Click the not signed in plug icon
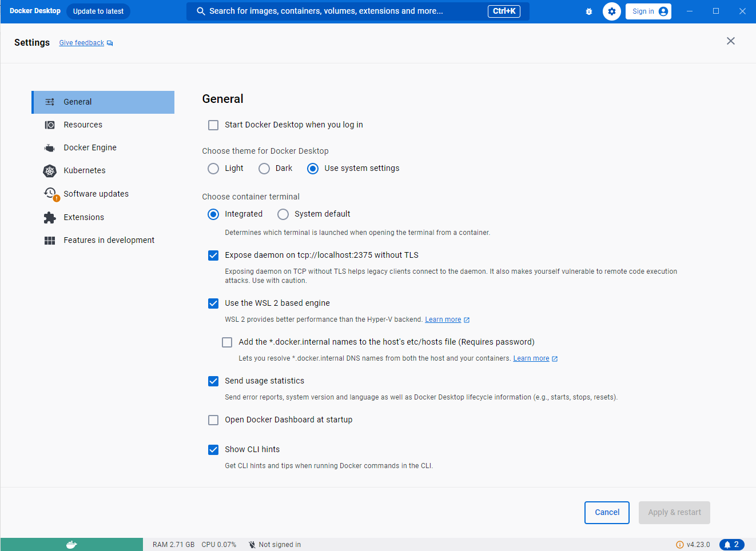This screenshot has width=756, height=551. click(x=252, y=545)
